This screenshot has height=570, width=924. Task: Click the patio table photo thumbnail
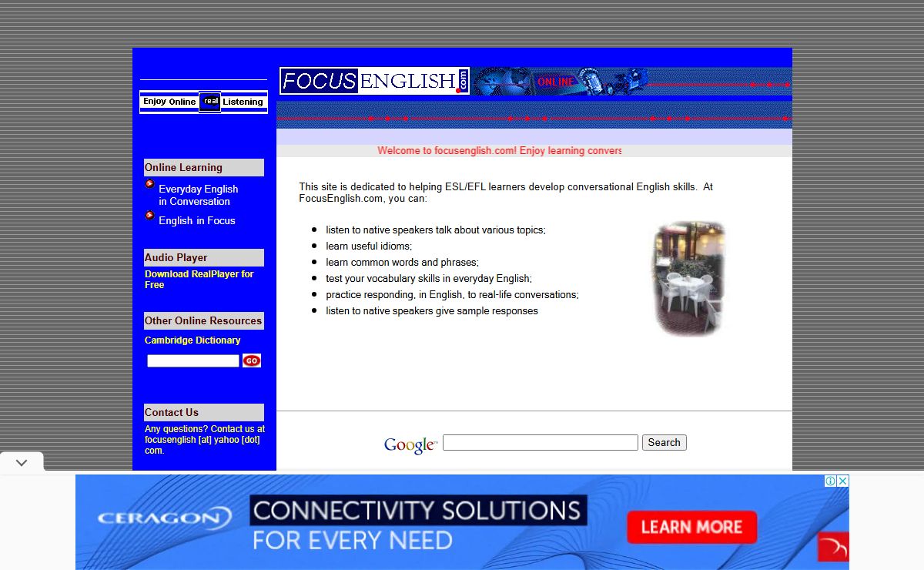point(688,279)
